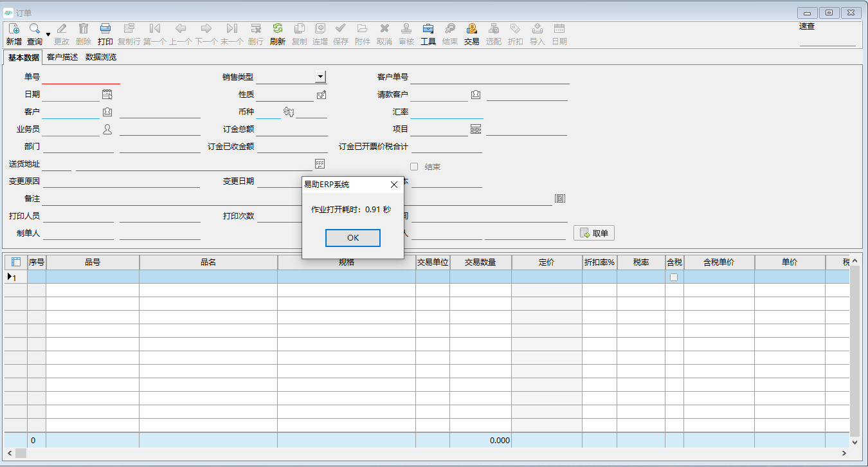Switch to the 基本数据 tab
Screen dimensions: 868x467
click(23, 57)
